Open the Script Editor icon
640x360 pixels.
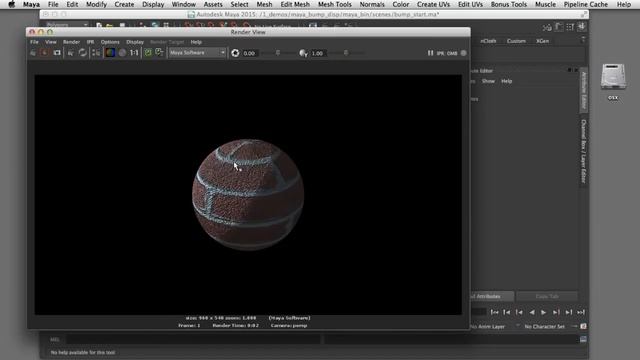point(583,340)
